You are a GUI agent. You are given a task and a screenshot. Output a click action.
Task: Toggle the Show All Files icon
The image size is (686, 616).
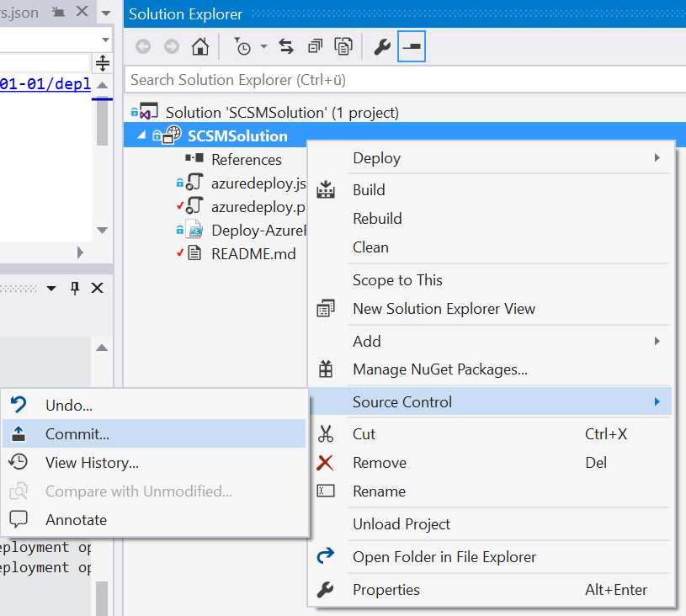(x=343, y=47)
